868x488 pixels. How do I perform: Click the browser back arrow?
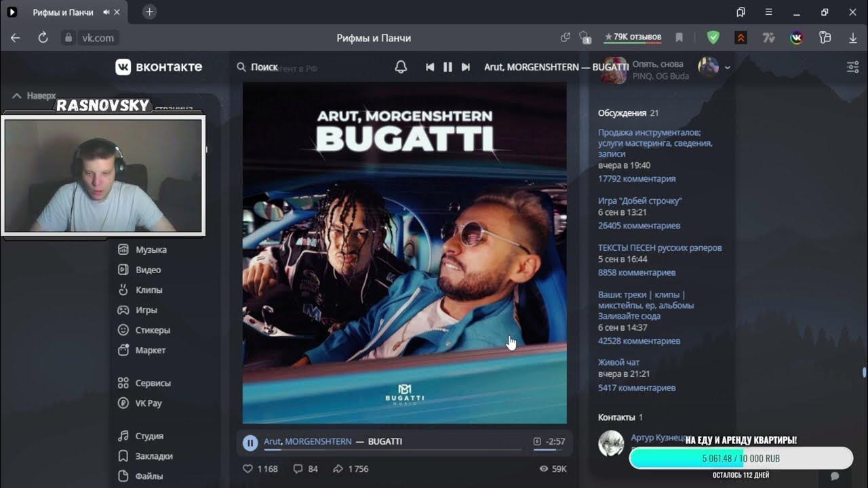[15, 38]
